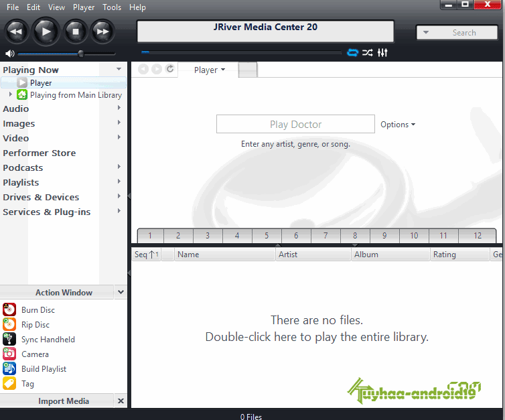
Task: Open the File menu
Action: (x=13, y=7)
